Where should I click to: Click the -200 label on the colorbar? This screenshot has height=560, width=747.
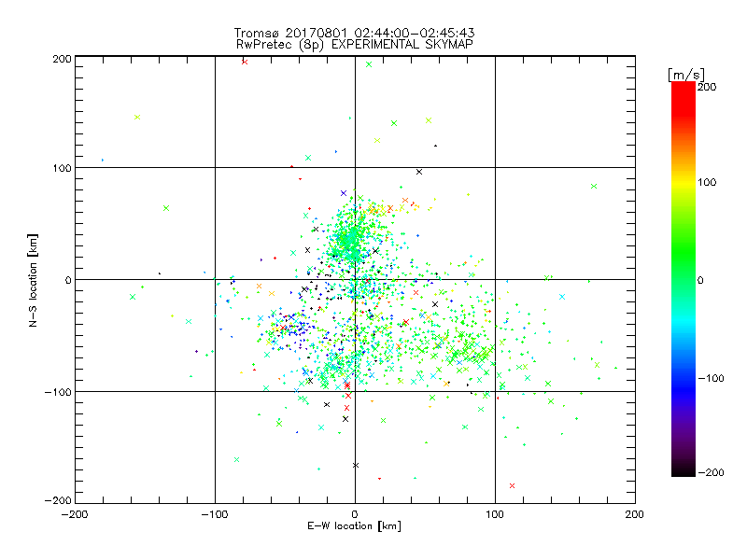(x=711, y=473)
